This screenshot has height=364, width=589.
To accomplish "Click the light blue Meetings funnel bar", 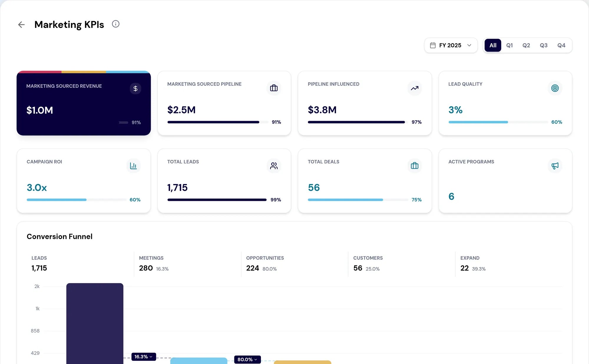I will (x=199, y=361).
